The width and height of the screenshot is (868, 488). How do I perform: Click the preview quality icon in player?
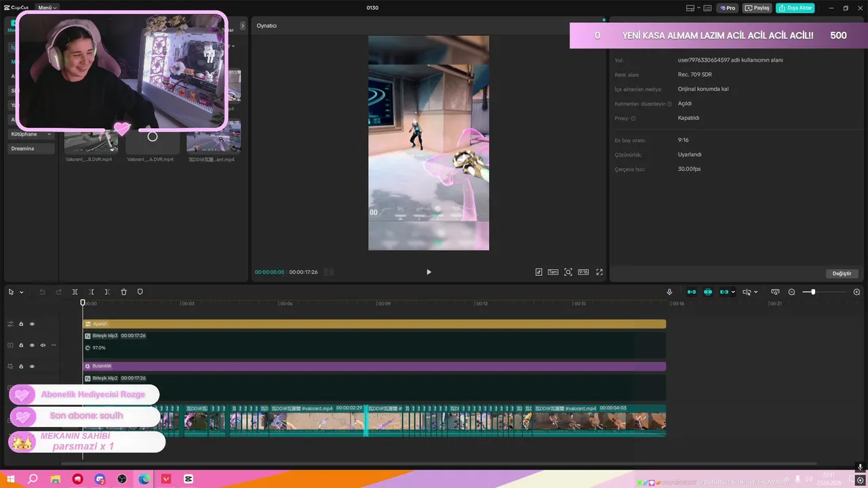(538, 272)
